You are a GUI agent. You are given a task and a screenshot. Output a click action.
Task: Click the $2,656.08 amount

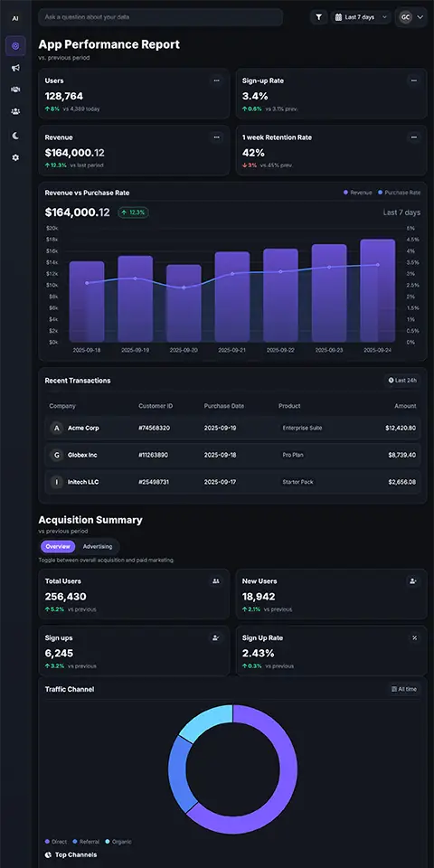pos(402,482)
